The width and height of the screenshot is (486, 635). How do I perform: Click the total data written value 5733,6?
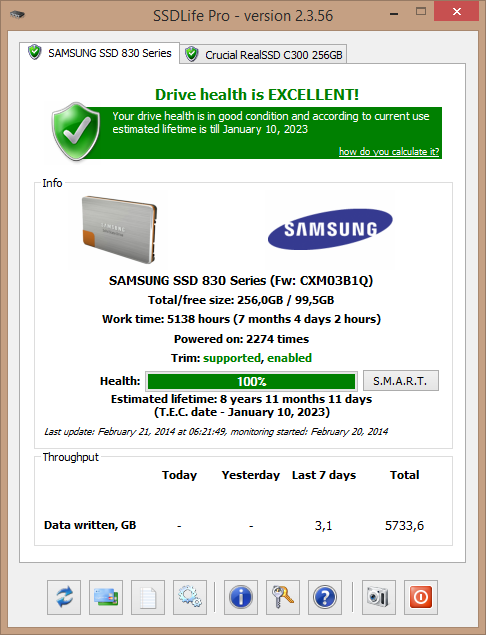tap(404, 526)
